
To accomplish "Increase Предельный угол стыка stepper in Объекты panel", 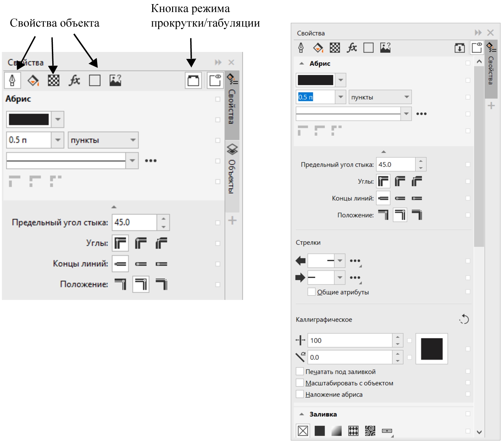I will 164,219.
